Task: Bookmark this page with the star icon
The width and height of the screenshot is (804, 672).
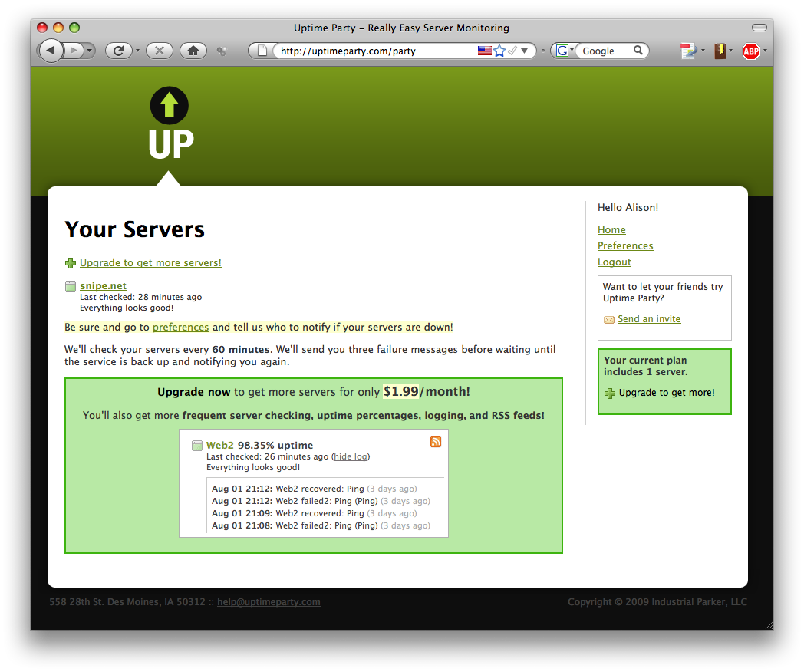Action: pyautogui.click(x=499, y=51)
